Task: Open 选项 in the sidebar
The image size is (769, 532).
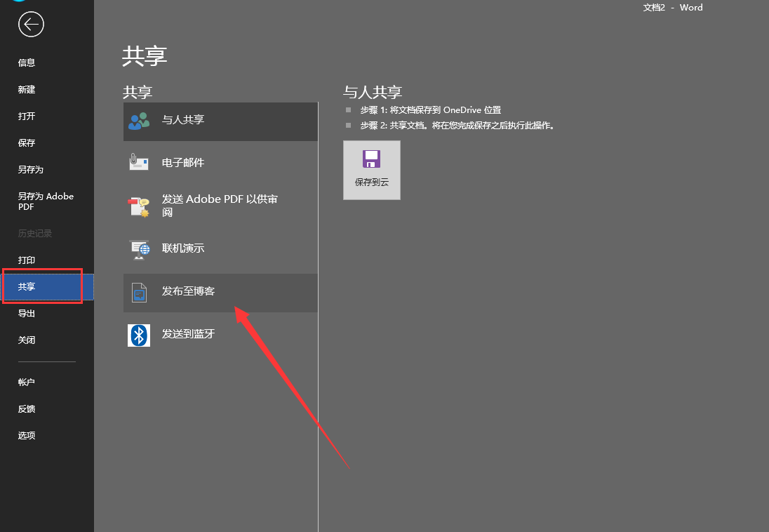Action: click(x=27, y=435)
